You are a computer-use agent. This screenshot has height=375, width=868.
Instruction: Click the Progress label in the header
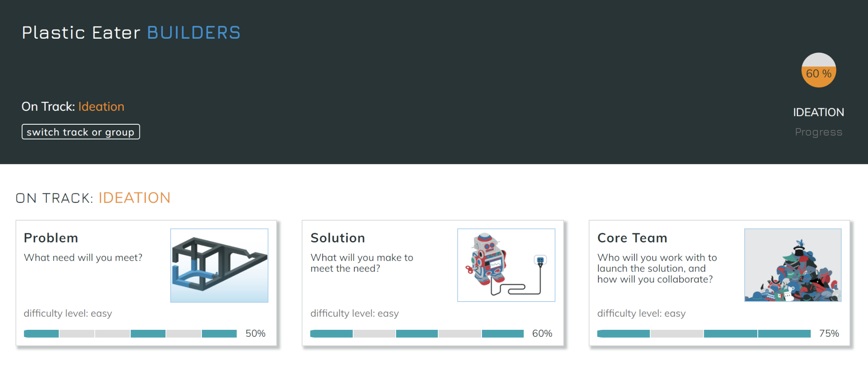tap(818, 132)
